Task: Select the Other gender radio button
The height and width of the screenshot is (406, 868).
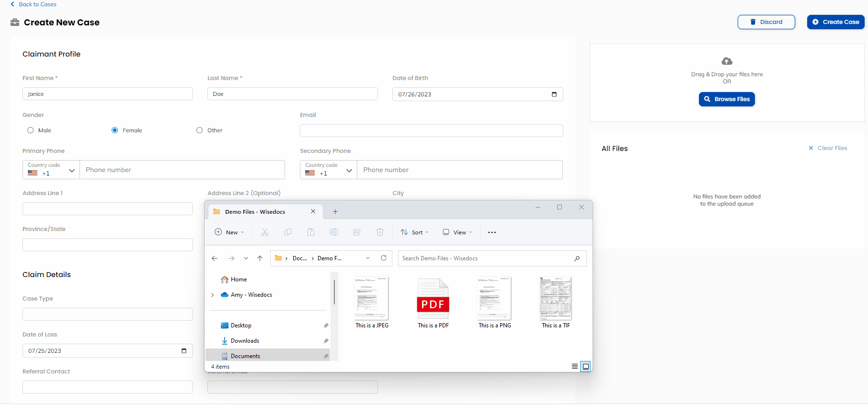Action: (200, 130)
